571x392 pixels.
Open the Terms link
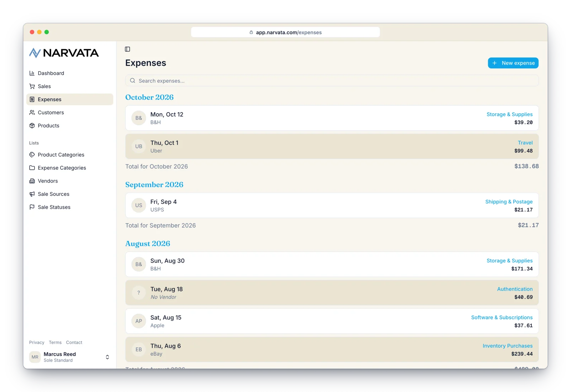(x=55, y=342)
